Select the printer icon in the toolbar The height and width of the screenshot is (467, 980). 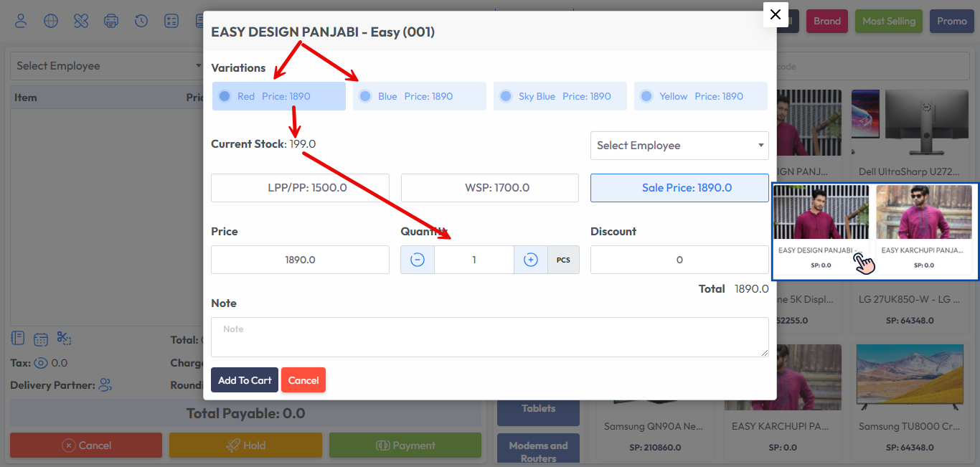tap(111, 21)
